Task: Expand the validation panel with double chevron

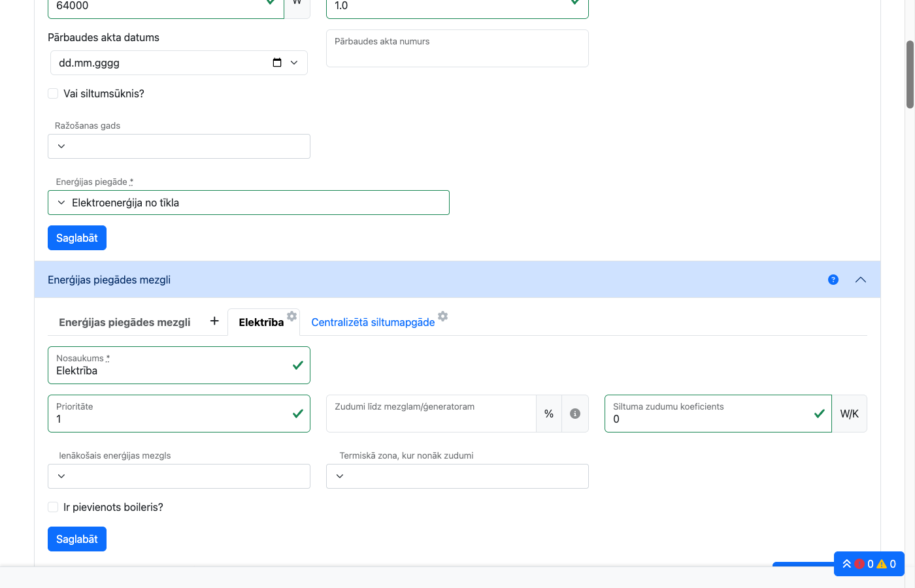Action: click(846, 564)
